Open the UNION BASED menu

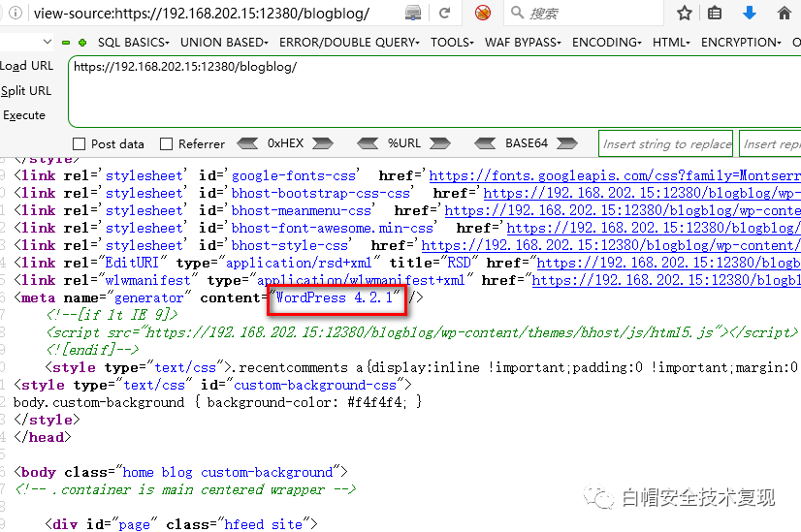[224, 43]
